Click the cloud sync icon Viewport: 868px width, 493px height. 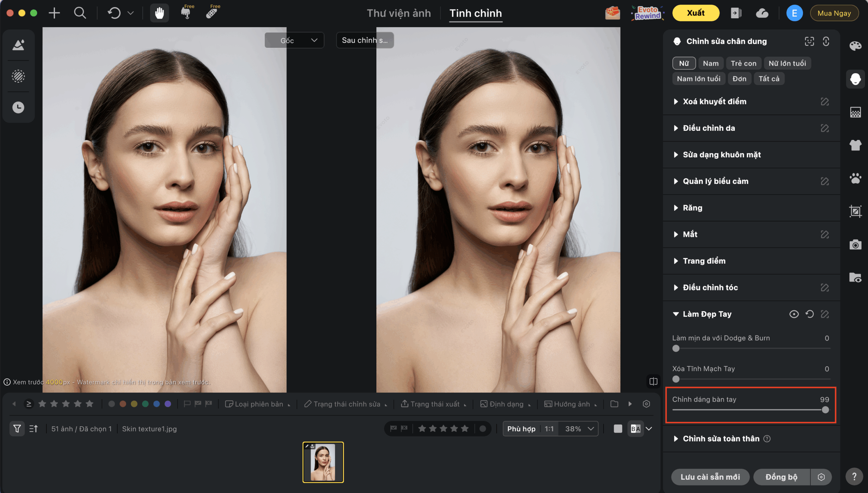click(762, 13)
